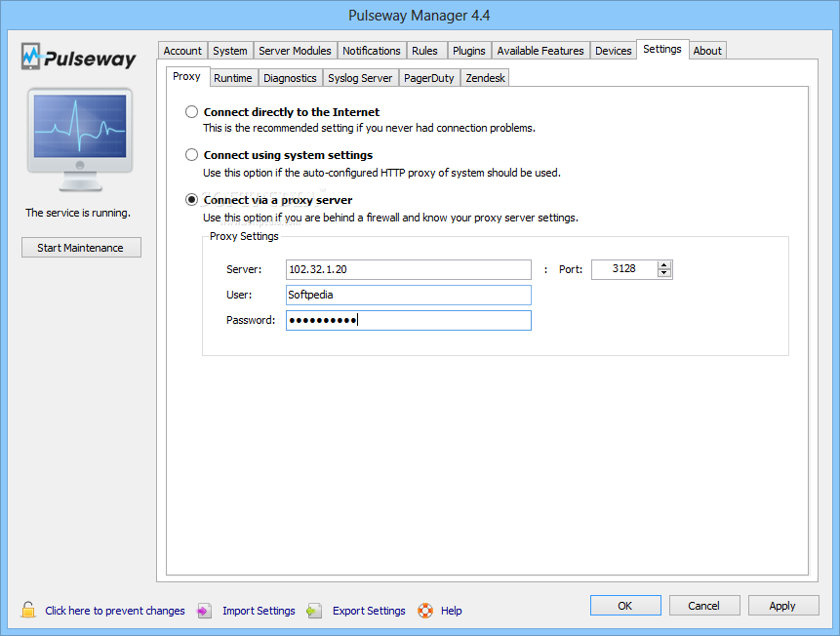Open the System tab
Screen dimensions: 840x636
230,51
